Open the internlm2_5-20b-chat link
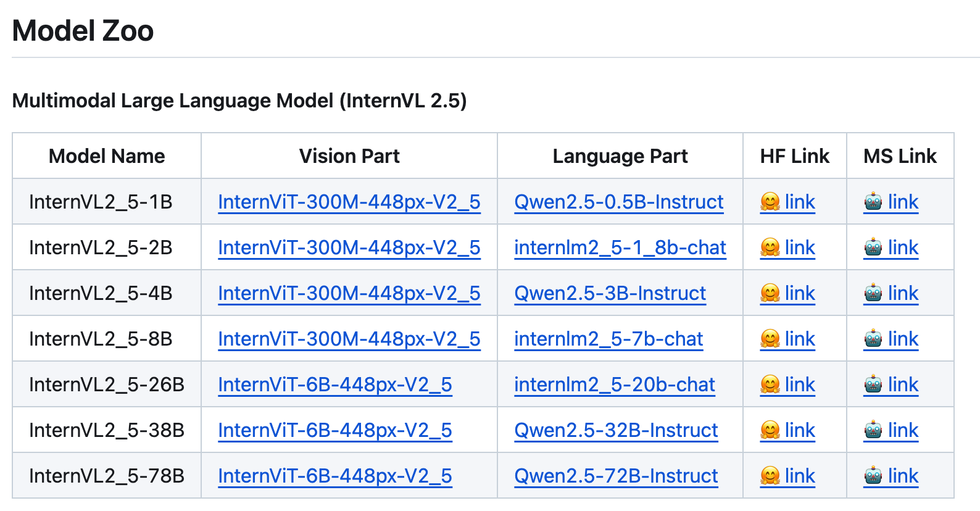The width and height of the screenshot is (980, 511). [614, 384]
